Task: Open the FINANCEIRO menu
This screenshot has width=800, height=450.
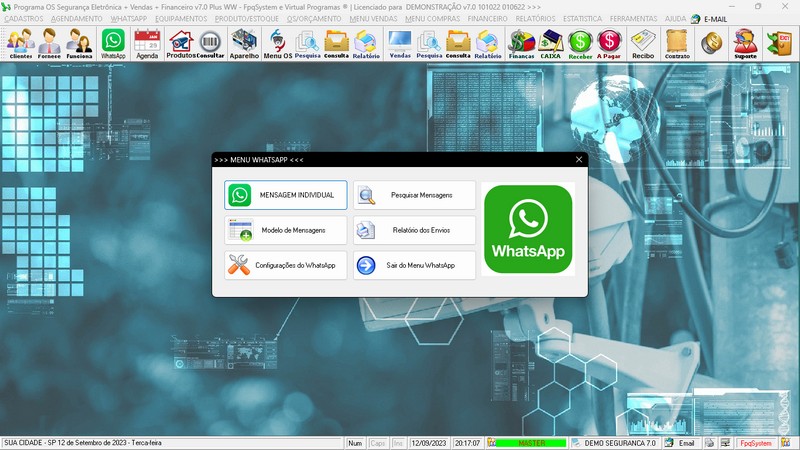Action: click(488, 19)
